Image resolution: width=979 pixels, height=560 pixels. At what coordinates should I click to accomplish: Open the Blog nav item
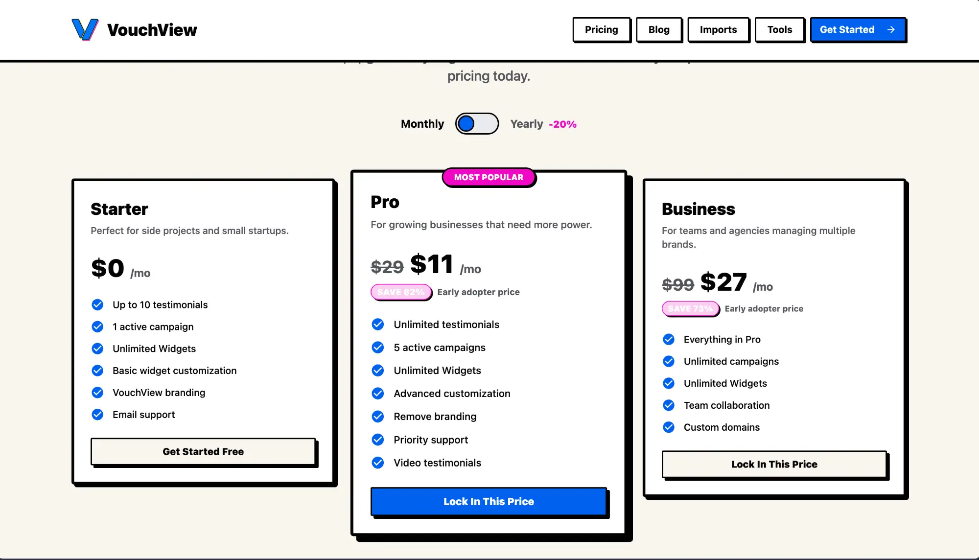659,30
